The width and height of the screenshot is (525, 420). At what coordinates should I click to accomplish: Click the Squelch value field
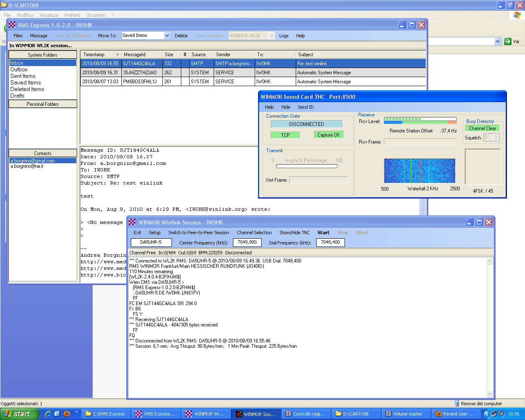(x=488, y=137)
